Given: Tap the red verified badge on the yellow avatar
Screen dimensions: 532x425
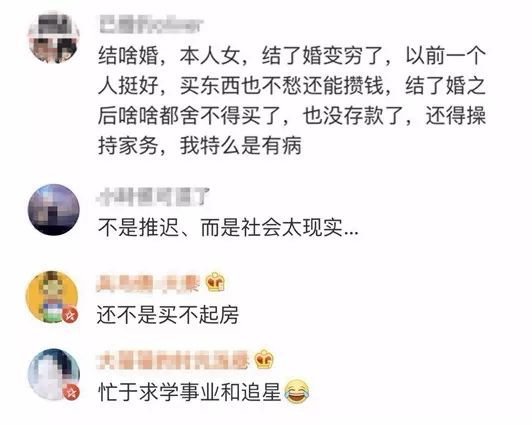Looking at the screenshot, I should (71, 316).
